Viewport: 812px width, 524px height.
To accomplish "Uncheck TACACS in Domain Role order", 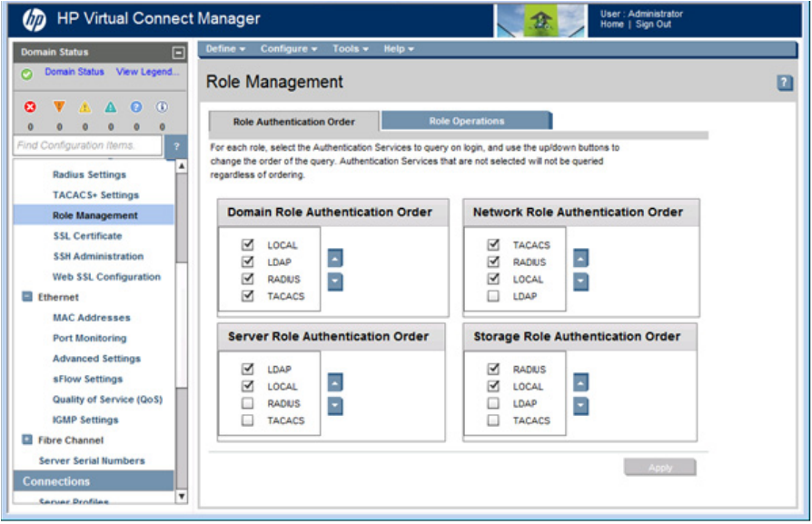I will click(248, 296).
